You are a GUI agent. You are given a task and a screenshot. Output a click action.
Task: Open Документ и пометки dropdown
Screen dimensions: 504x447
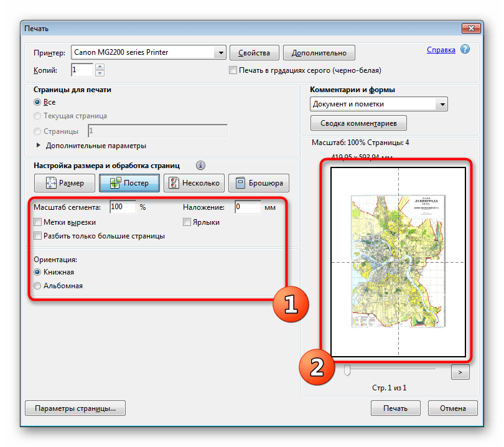(442, 105)
